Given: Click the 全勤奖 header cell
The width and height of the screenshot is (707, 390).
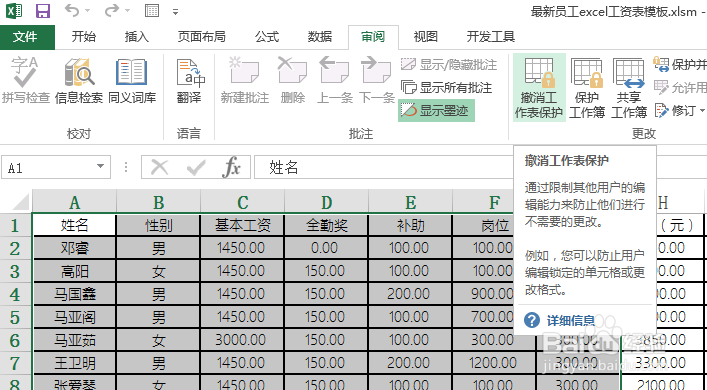Looking at the screenshot, I should point(326,225).
